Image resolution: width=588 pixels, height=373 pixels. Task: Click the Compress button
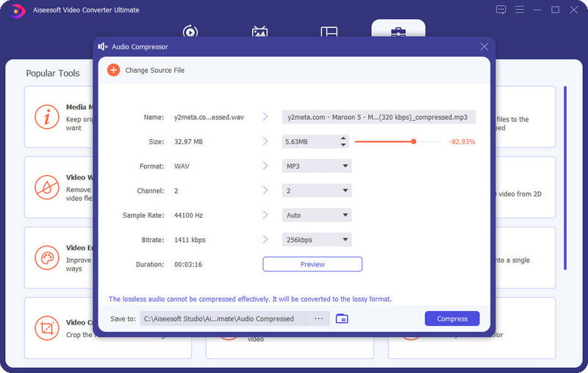[452, 319]
